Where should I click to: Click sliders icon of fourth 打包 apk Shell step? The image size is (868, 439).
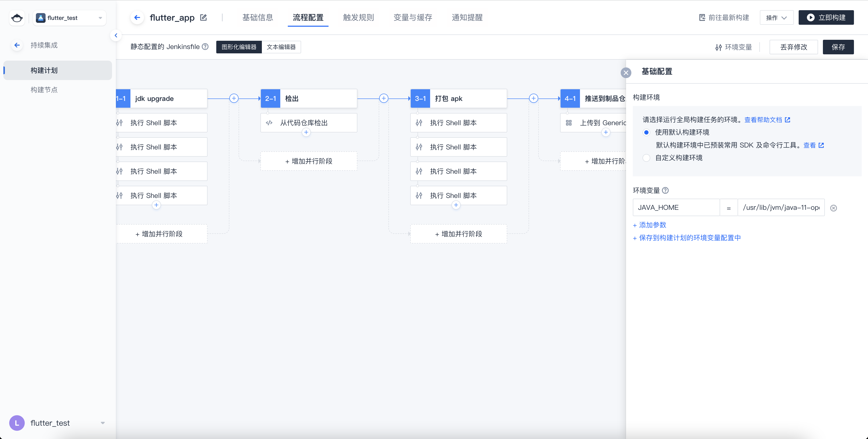[x=419, y=195]
